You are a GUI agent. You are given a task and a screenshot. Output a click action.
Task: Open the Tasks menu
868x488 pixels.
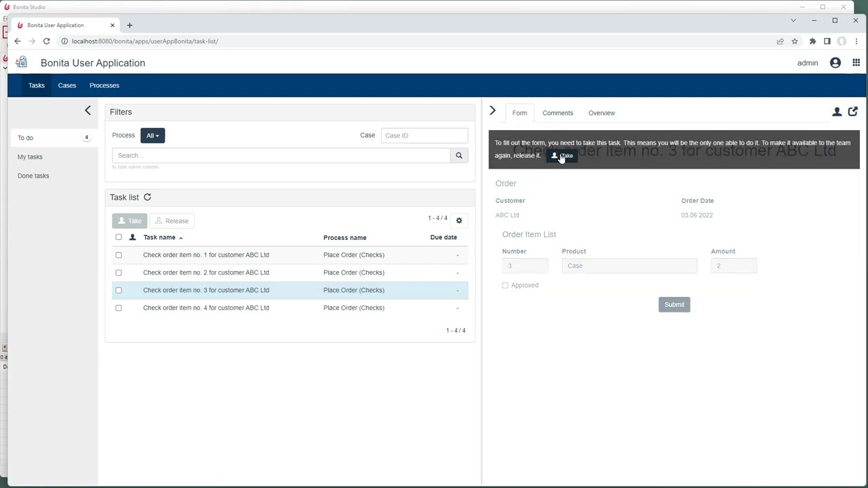coord(37,85)
